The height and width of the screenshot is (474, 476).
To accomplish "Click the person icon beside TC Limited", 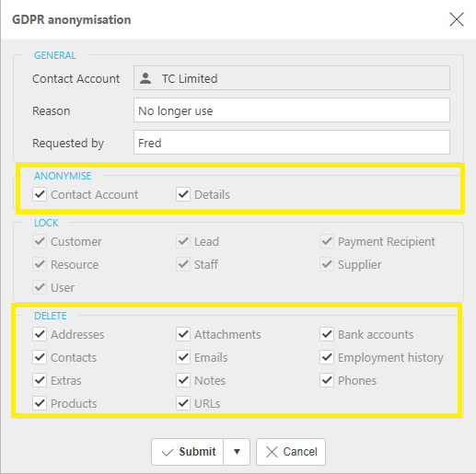I will (145, 78).
